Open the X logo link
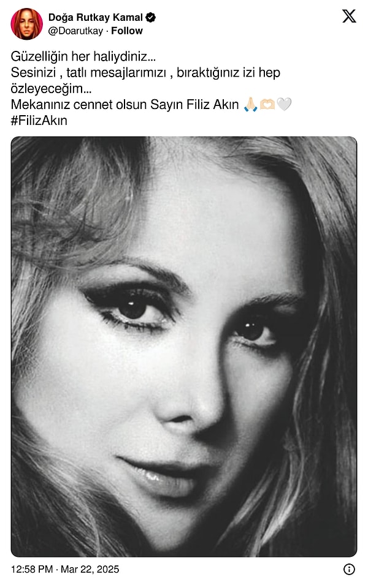 (x=349, y=16)
